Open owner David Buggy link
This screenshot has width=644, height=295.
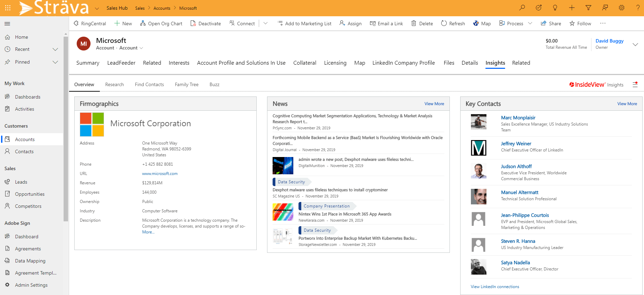(609, 41)
